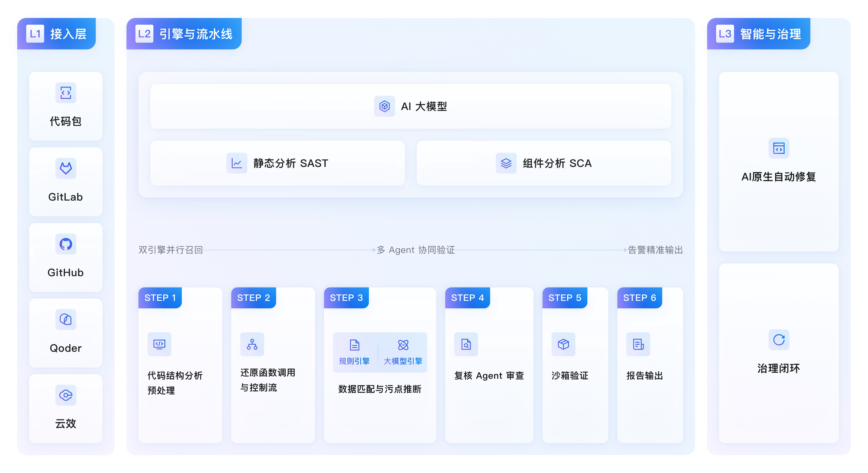This screenshot has width=868, height=473.
Task: Click the 规则引擎 document icon
Action: [x=354, y=345]
